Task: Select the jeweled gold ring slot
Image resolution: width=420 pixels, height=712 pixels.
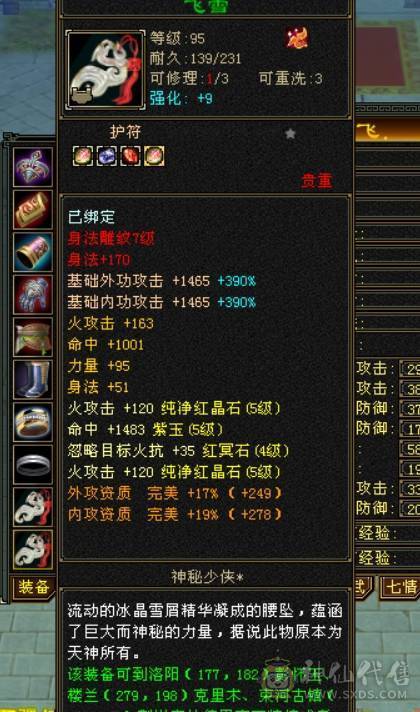Action: pyautogui.click(x=33, y=422)
